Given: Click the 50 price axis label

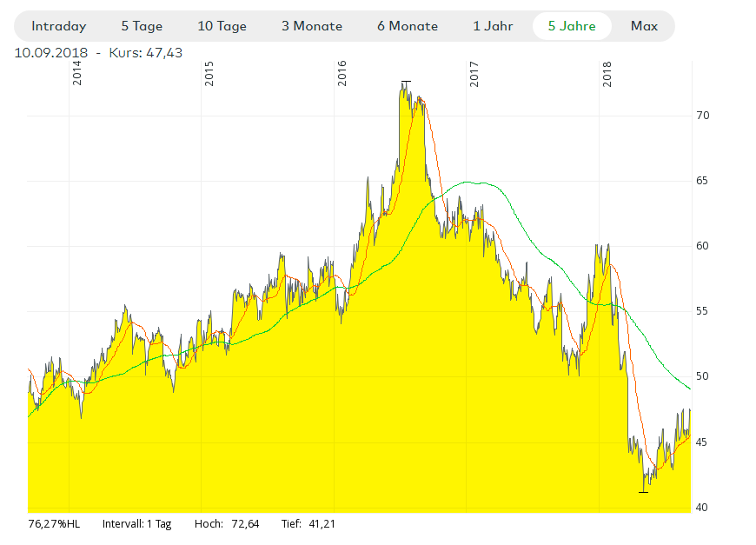Looking at the screenshot, I should tap(702, 376).
